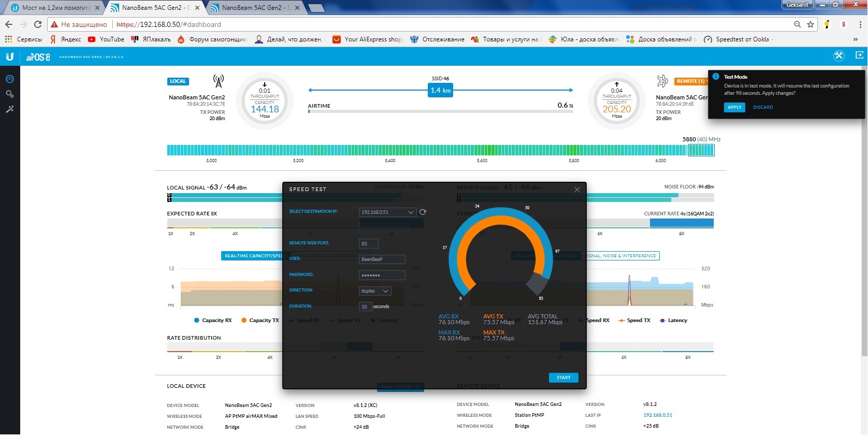Click the frequency spectrum bar
Viewport: 868px width, 437px height.
(441, 150)
